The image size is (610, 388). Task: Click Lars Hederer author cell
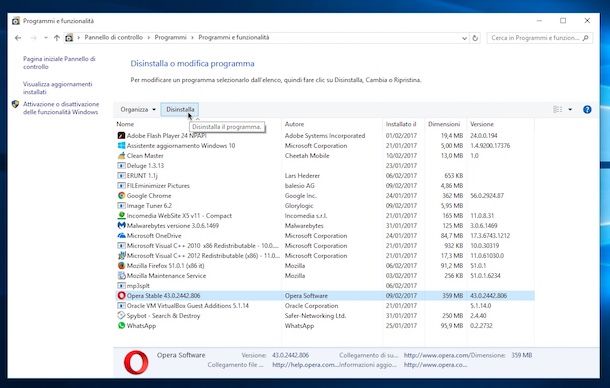pos(302,176)
